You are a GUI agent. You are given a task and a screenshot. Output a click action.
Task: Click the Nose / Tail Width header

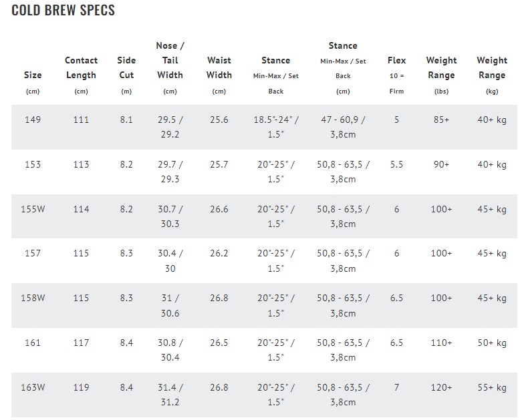pos(170,67)
